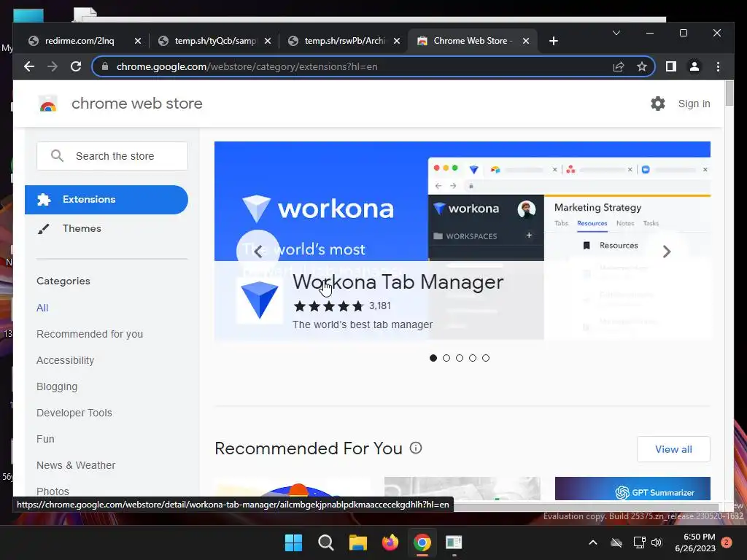Show next carousel slide arrow
Viewport: 747px width, 560px height.
click(x=667, y=252)
